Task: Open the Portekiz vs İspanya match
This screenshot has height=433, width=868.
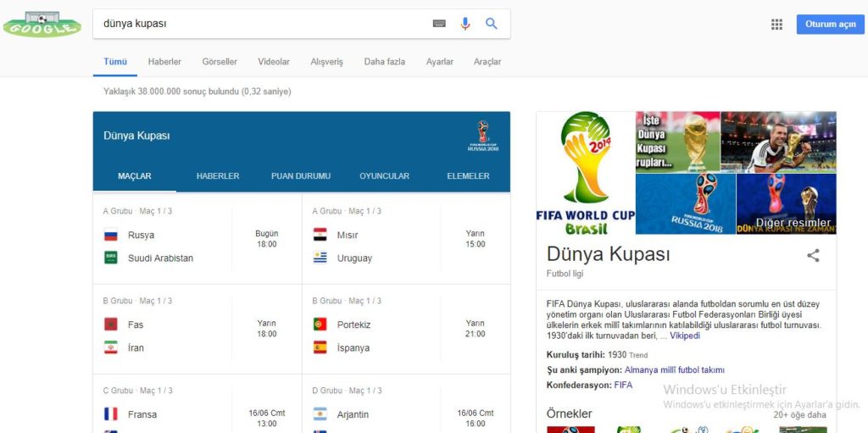Action: (x=406, y=329)
